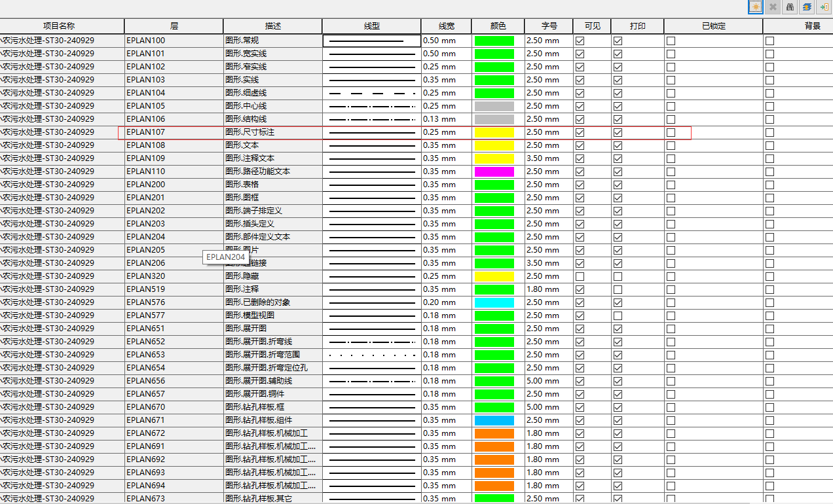
Task: Check 已锁定 for layer EPLAN656
Action: coord(671,381)
